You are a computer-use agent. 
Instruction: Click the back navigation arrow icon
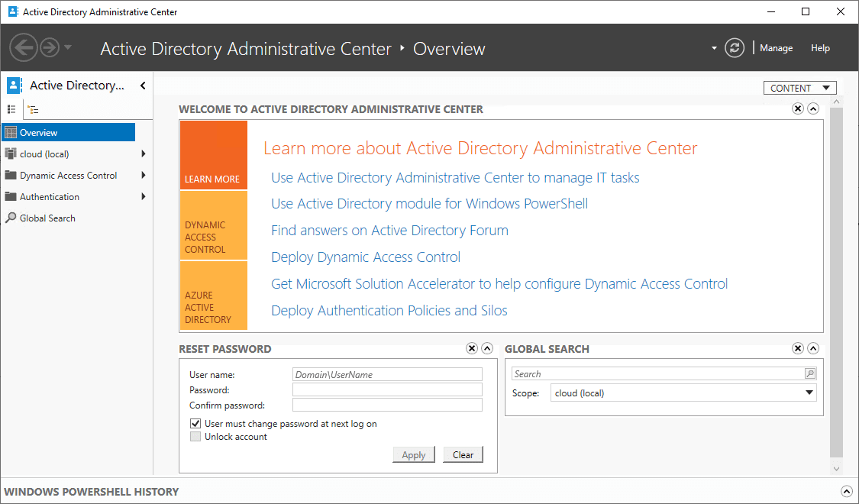[24, 48]
